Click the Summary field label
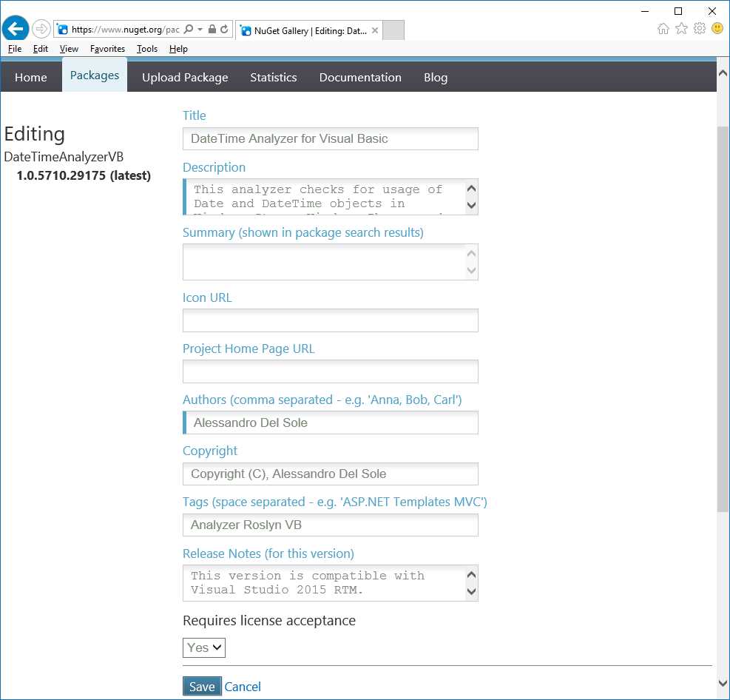730x700 pixels. (x=303, y=232)
